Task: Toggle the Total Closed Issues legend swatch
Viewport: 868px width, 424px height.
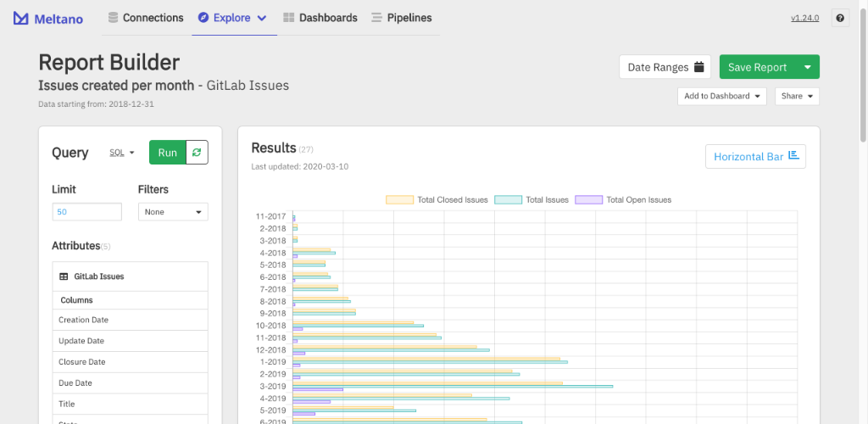Action: 400,200
